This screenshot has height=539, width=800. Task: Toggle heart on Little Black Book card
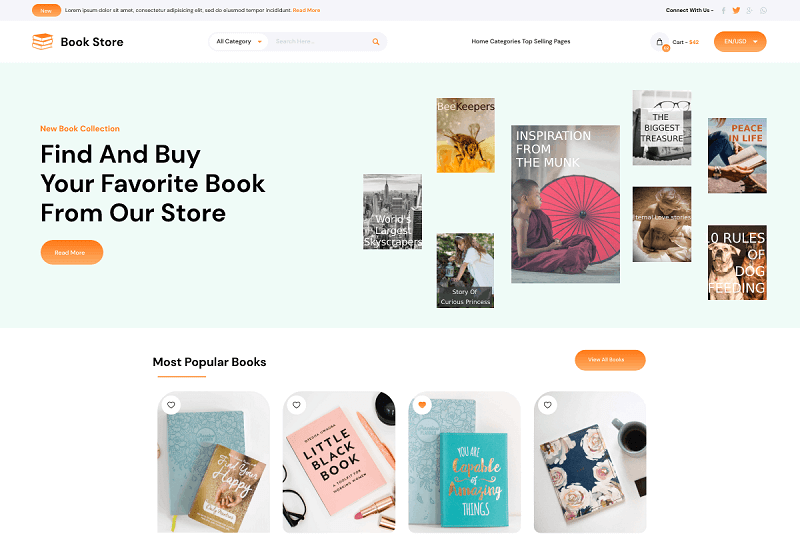pos(296,405)
